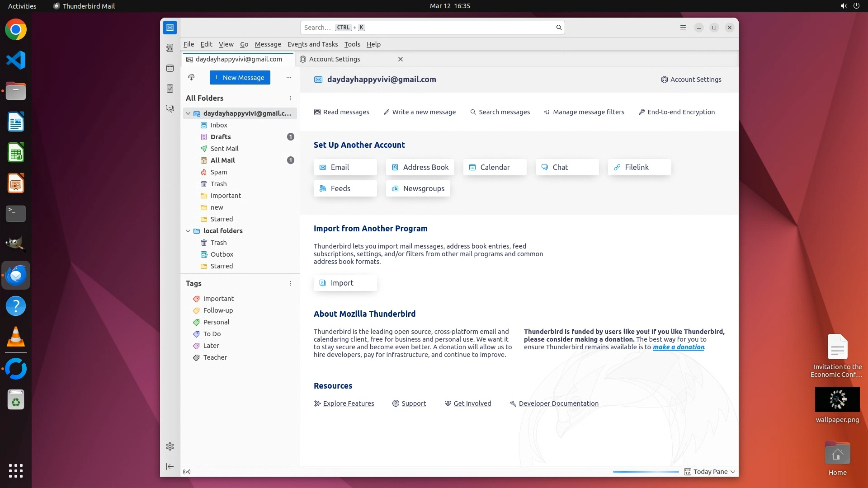This screenshot has height=488, width=868.
Task: Collapse the local folders tree
Action: pos(188,231)
